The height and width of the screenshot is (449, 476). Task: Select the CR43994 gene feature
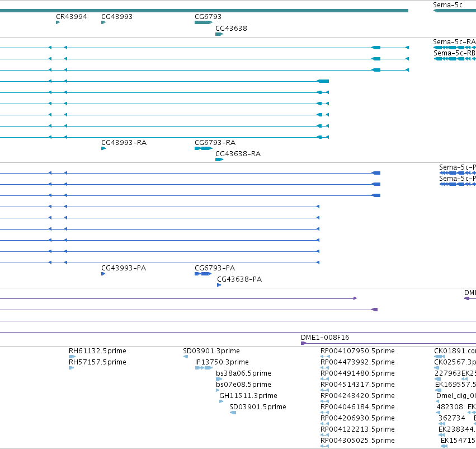[x=58, y=22]
